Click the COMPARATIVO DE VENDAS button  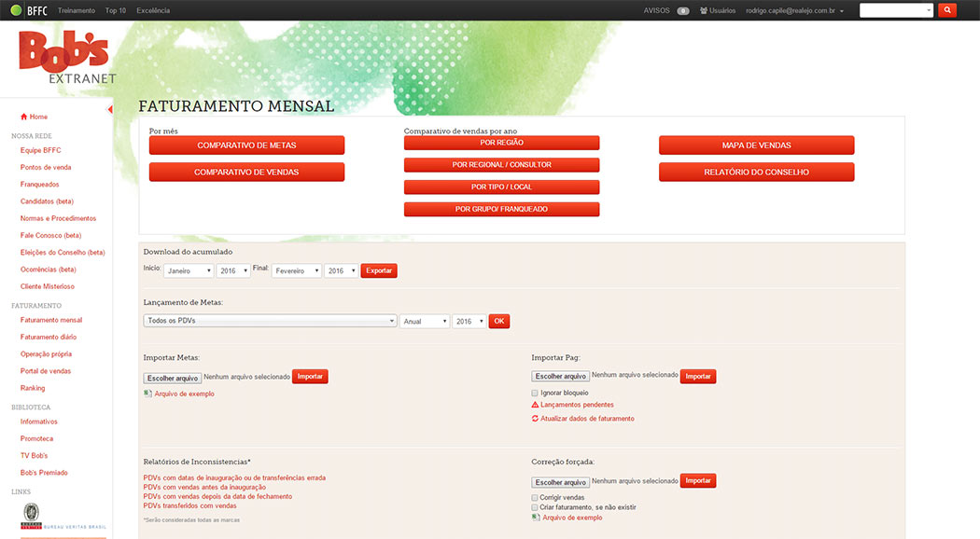click(x=247, y=172)
